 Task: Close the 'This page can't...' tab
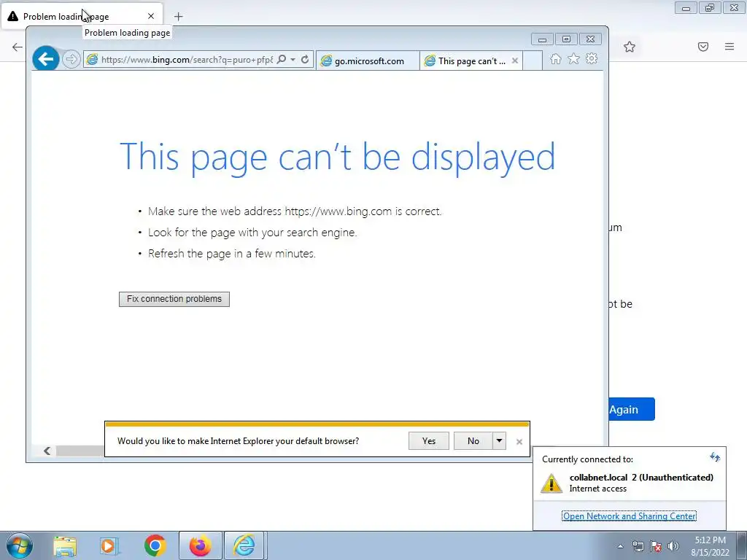514,61
